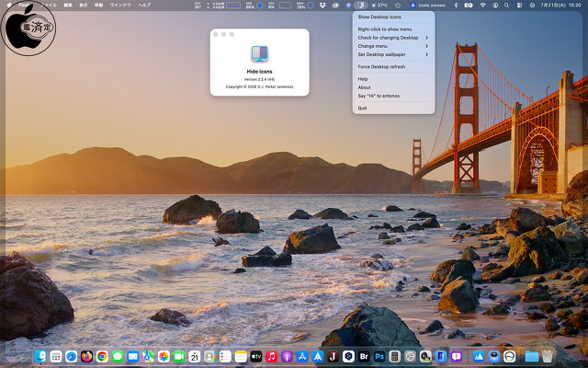This screenshot has height=368, width=588.
Task: Open the 表示 menu
Action: click(x=84, y=6)
